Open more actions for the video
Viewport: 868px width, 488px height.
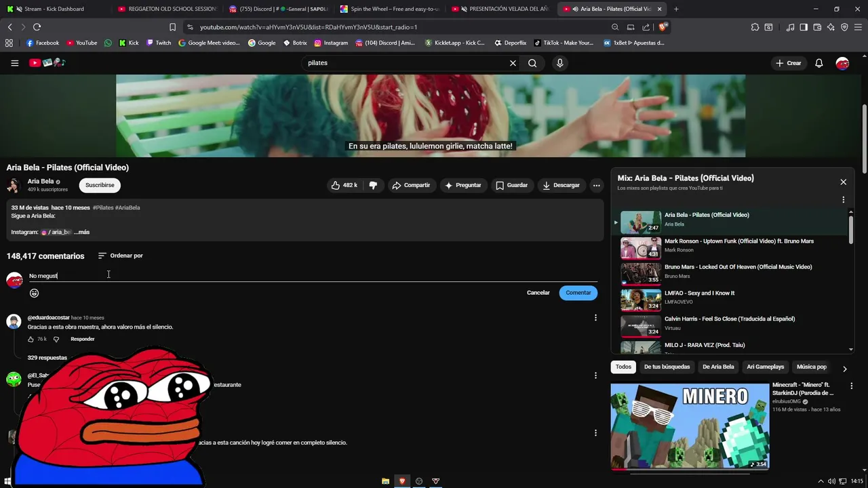596,185
